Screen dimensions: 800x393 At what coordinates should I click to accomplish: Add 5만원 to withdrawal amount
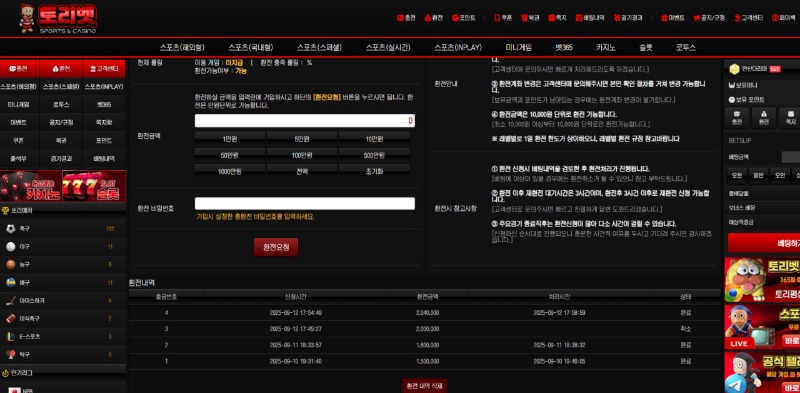(302, 139)
